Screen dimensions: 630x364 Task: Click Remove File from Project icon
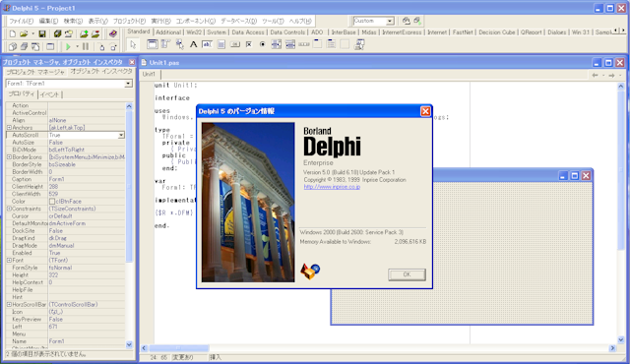coord(95,34)
